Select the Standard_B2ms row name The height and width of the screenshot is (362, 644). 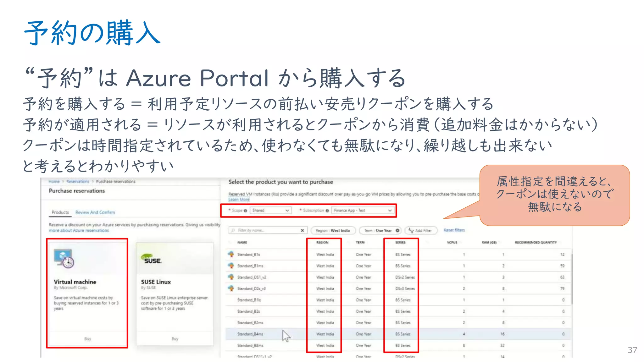(250, 323)
